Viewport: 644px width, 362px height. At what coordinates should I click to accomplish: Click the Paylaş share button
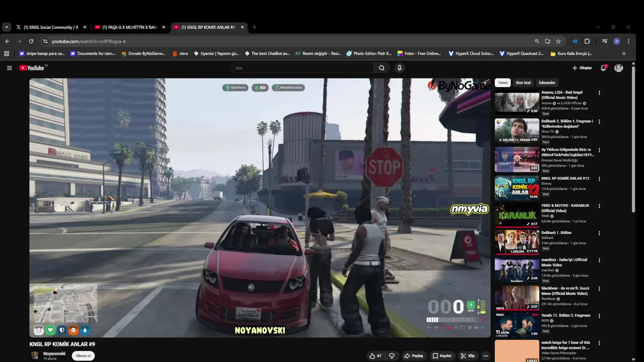(414, 355)
